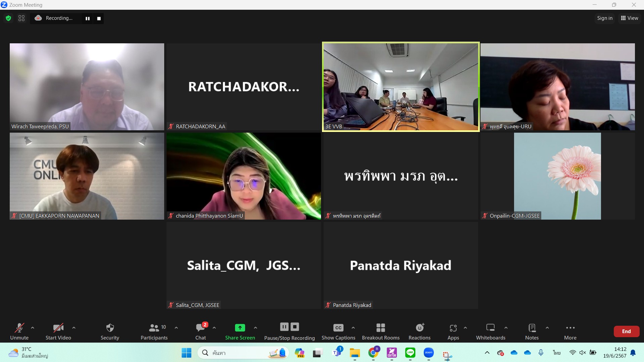Viewport: 644px width, 362px height.
Task: Open the Chat panel
Action: (x=201, y=331)
